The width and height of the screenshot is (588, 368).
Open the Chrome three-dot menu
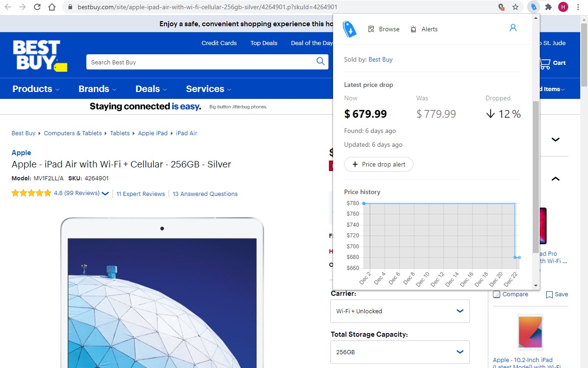pos(578,7)
